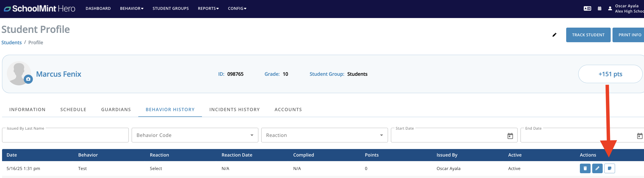Open Student Groups in navigation
Image resolution: width=644 pixels, height=178 pixels.
pyautogui.click(x=170, y=8)
